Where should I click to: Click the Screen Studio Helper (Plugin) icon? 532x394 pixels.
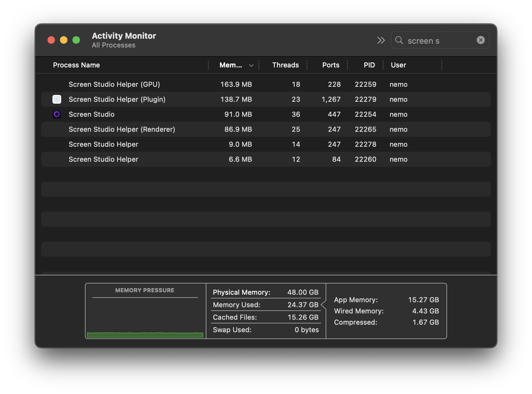57,99
